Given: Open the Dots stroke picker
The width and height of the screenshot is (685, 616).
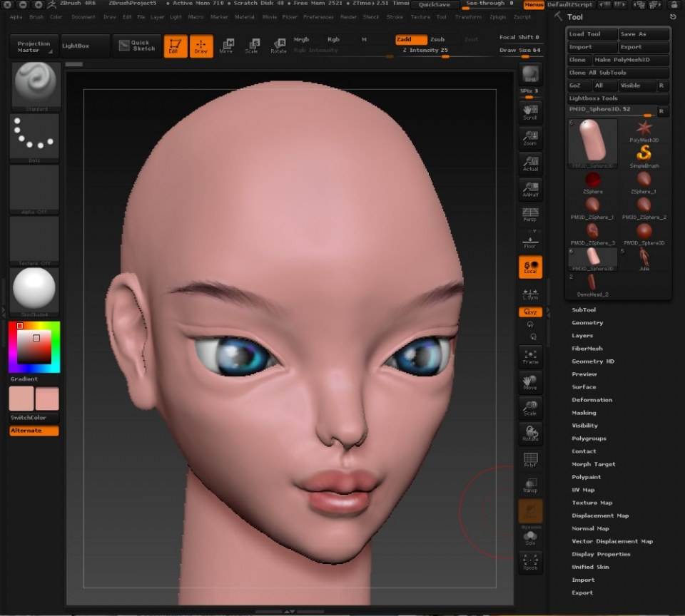Looking at the screenshot, I should tap(34, 137).
